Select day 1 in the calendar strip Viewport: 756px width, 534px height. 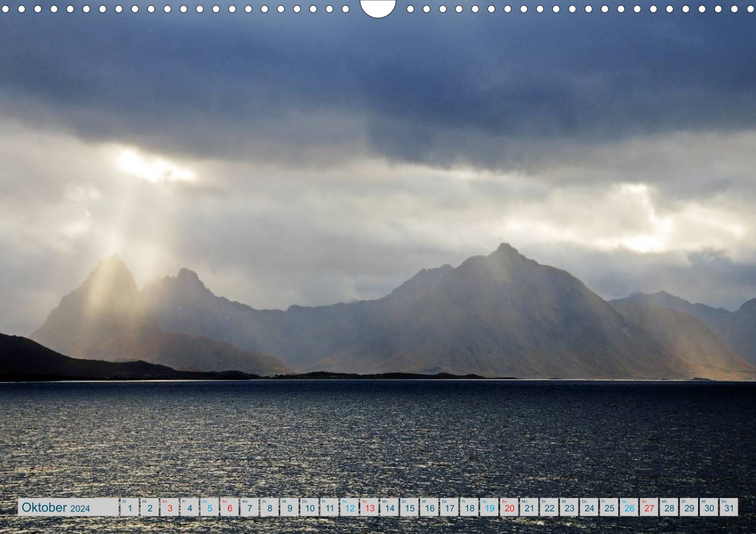(x=130, y=508)
